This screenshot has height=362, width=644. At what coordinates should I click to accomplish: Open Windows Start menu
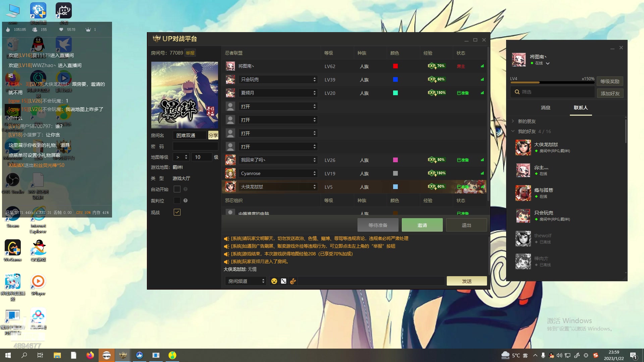8,355
